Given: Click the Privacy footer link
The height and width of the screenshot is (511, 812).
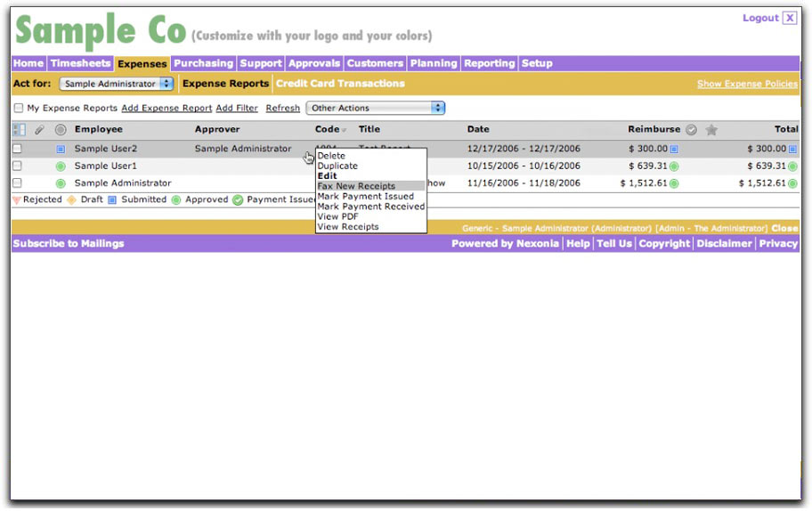Looking at the screenshot, I should coord(778,243).
